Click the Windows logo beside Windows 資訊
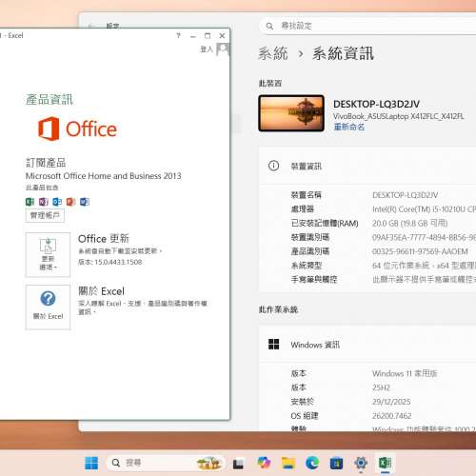Viewport: 476px width, 476px height. tap(273, 344)
